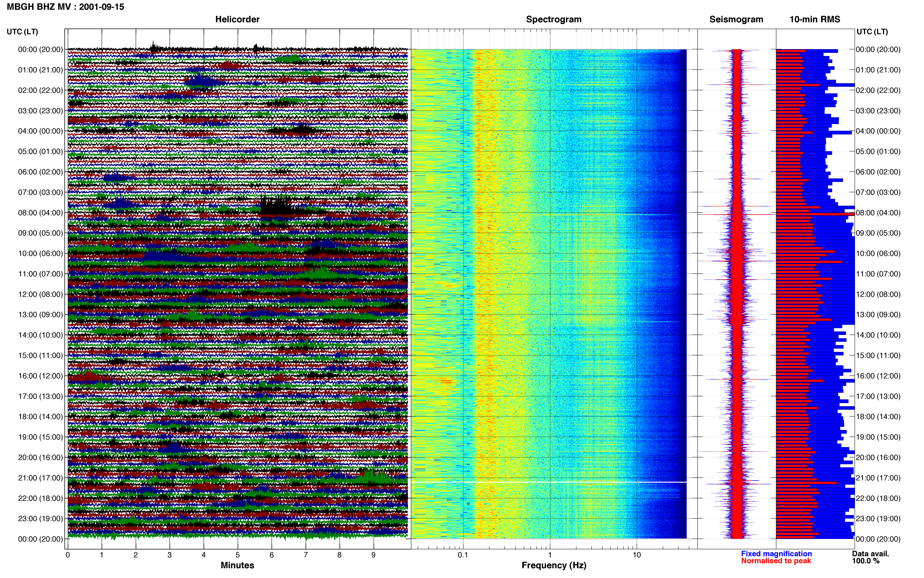The height and width of the screenshot is (578, 924).
Task: Click left time label 12:00 (08:00)
Action: [41, 294]
